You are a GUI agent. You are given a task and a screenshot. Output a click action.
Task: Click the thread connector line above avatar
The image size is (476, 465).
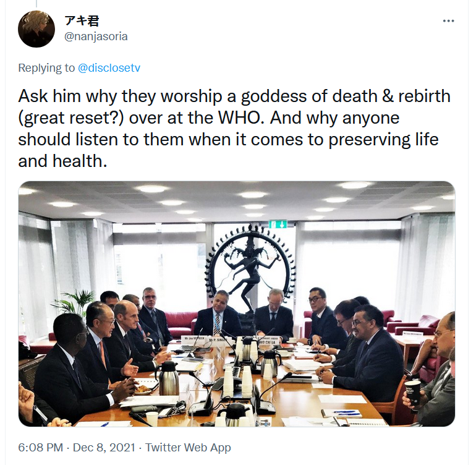(x=36, y=4)
